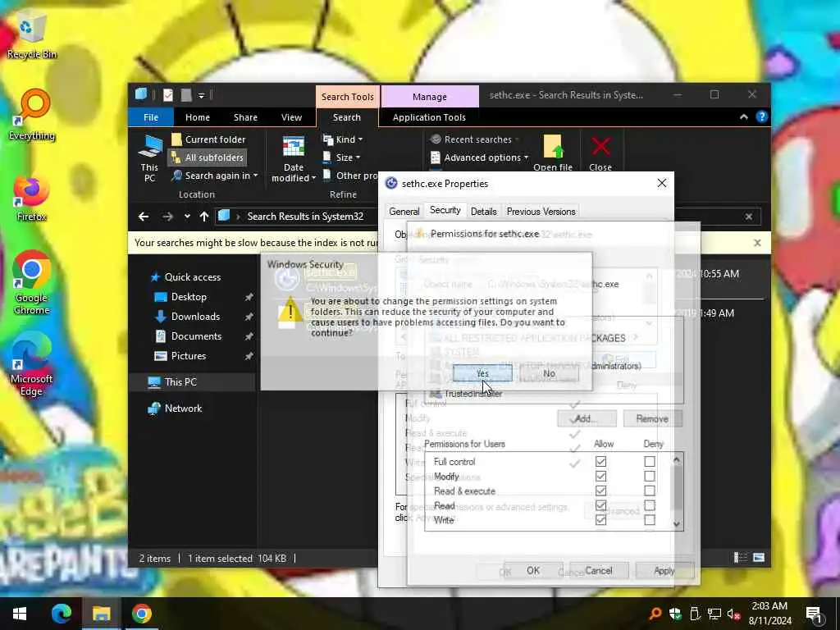Switch to Home ribbon tab

(x=198, y=117)
